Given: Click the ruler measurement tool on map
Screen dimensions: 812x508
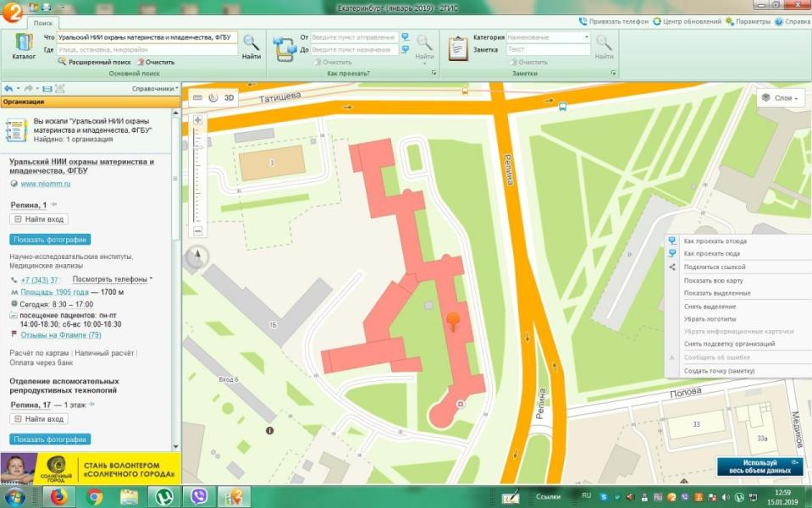Looking at the screenshot, I should point(197,97).
